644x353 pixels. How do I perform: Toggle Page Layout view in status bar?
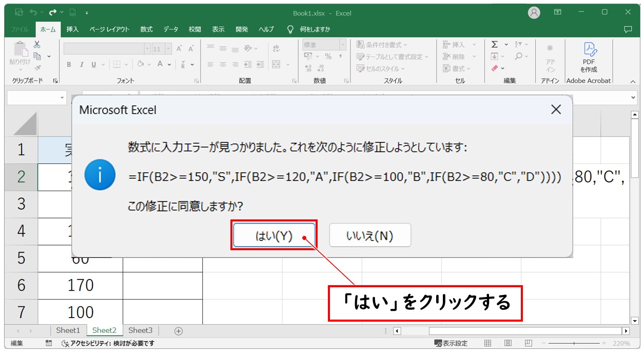tap(508, 343)
